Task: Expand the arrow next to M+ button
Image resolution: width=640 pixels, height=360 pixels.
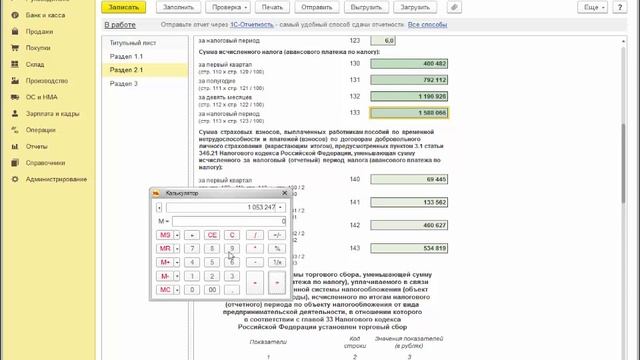Action: click(x=177, y=262)
